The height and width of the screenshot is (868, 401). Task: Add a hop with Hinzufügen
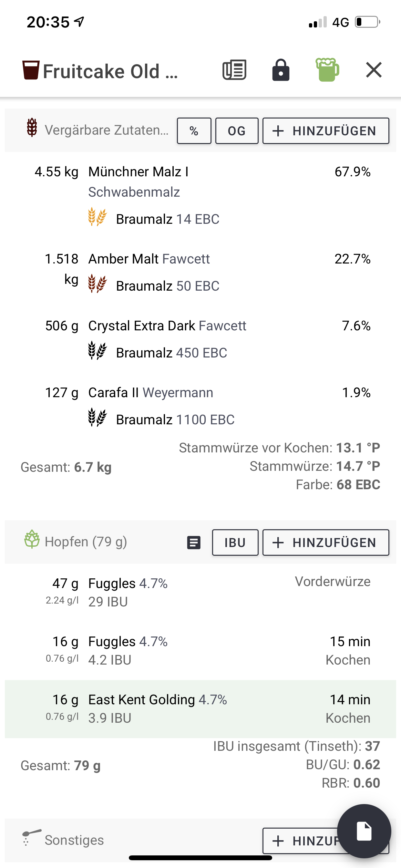pyautogui.click(x=325, y=542)
